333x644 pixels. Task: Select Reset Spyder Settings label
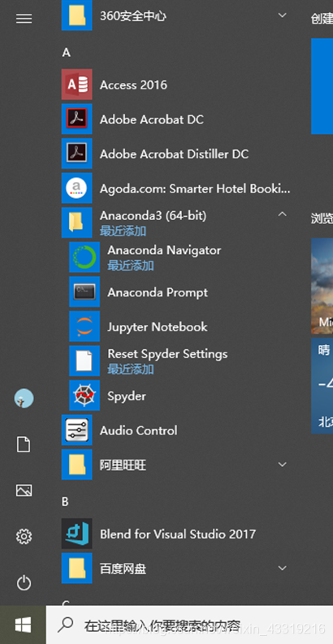point(167,354)
